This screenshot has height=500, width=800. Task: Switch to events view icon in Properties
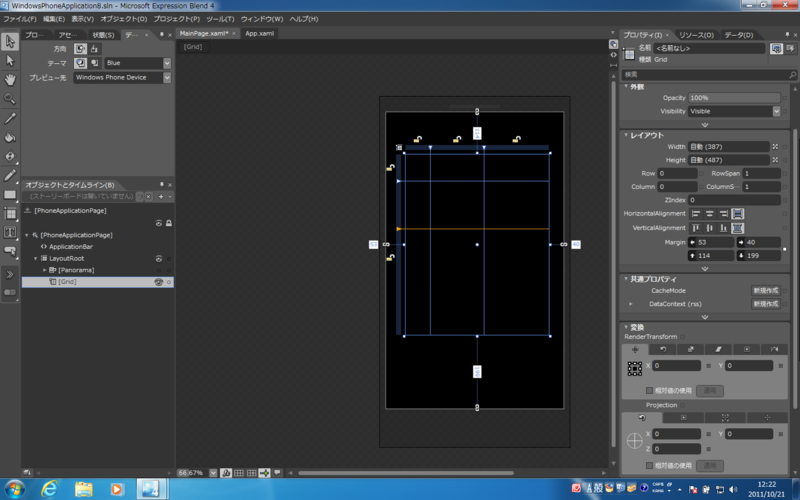[x=790, y=48]
